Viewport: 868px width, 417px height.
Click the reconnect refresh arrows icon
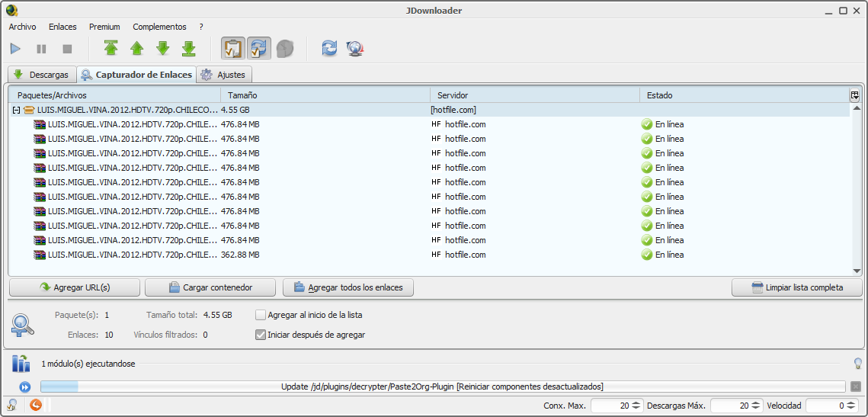(329, 49)
